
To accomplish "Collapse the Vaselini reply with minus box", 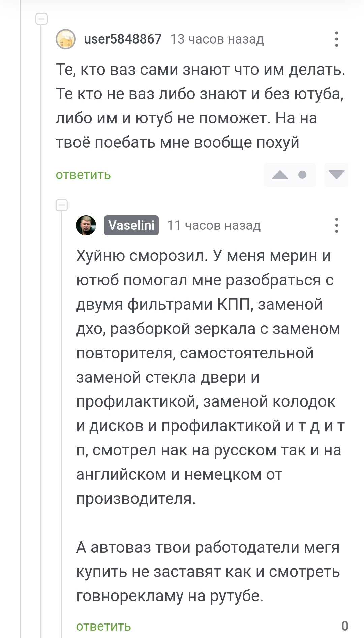I will click(x=62, y=205).
